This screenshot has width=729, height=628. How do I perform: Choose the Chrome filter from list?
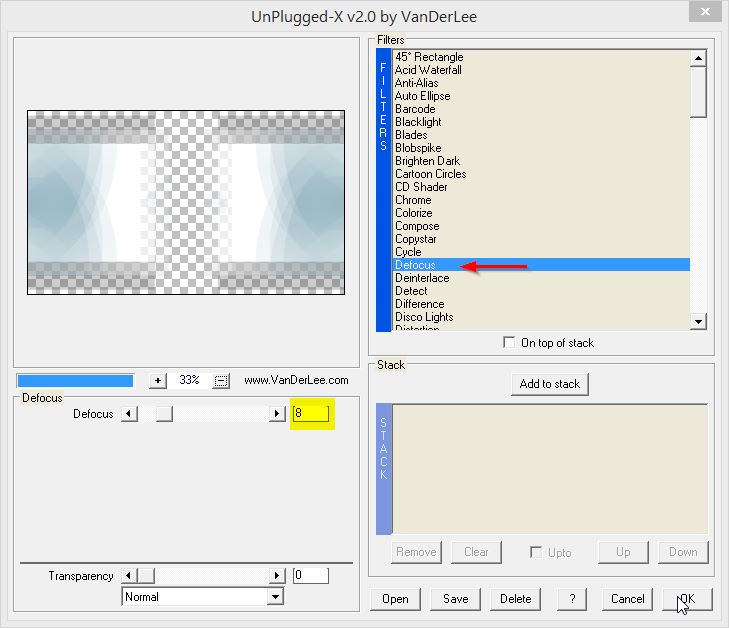coord(413,200)
